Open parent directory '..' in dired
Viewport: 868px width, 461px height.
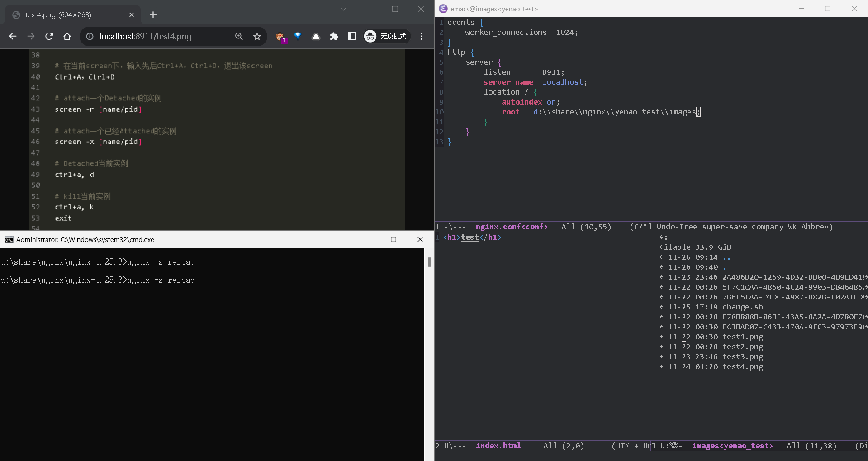click(726, 257)
